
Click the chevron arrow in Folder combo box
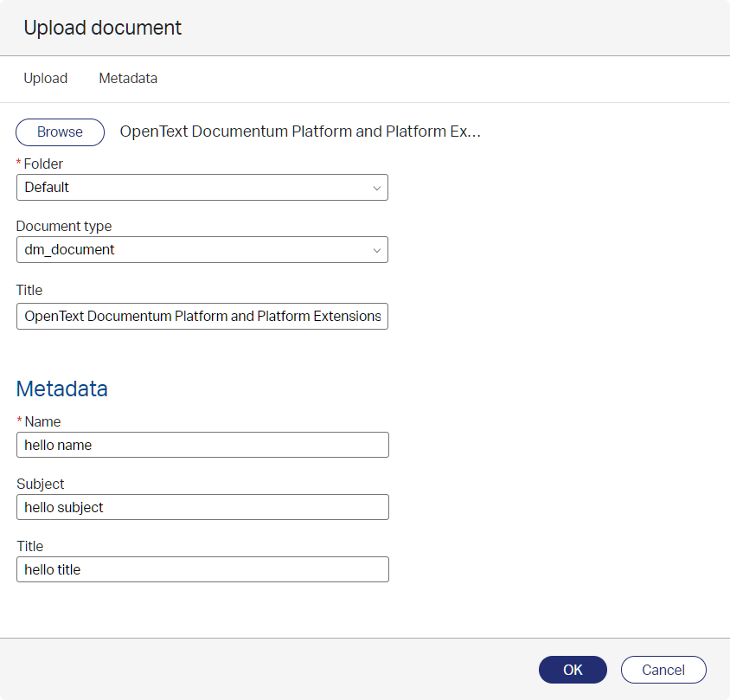(x=376, y=188)
